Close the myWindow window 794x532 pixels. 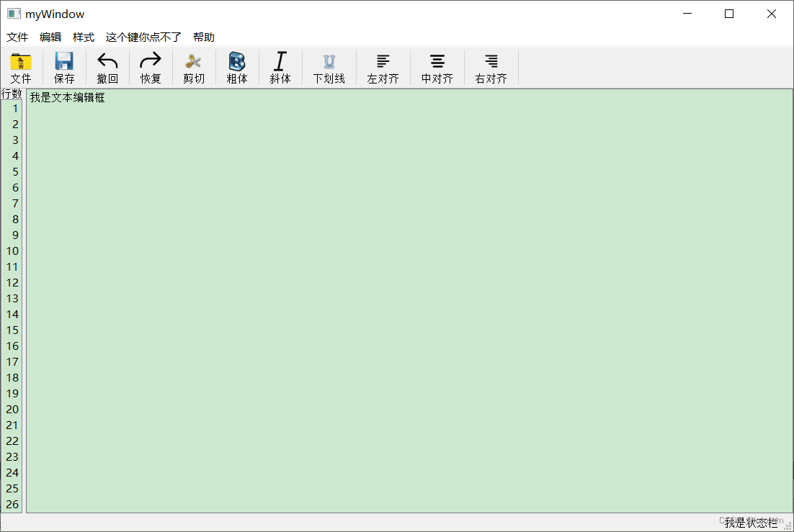pyautogui.click(x=771, y=14)
